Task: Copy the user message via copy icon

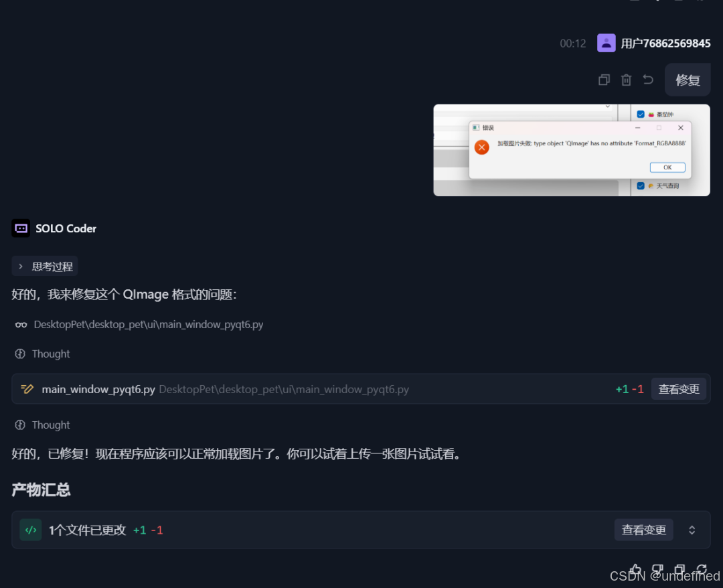Action: pos(603,79)
